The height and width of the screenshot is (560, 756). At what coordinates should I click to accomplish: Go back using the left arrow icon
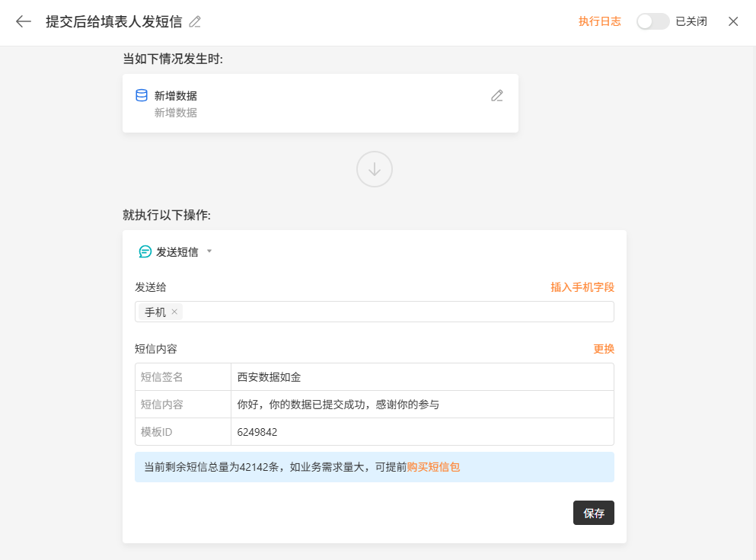(23, 21)
